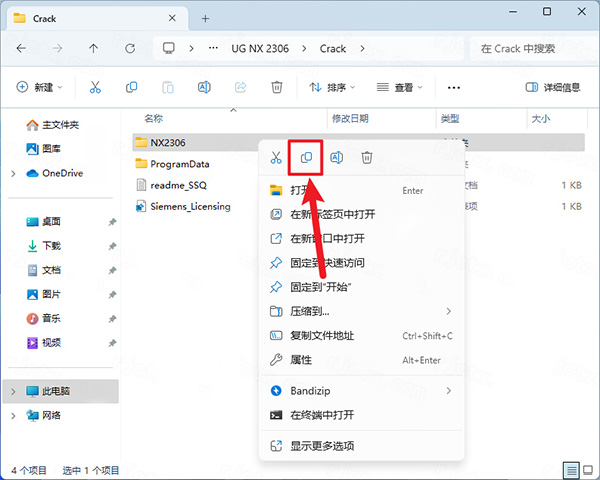The height and width of the screenshot is (480, 600).
Task: Select the Siemens_Licensing file
Action: (183, 206)
